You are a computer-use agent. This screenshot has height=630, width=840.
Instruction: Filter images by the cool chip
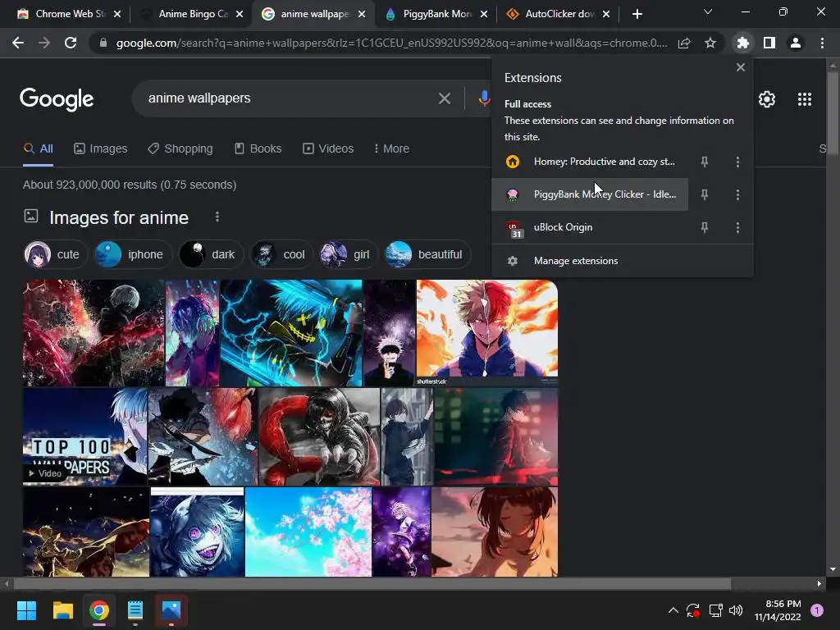(x=281, y=254)
